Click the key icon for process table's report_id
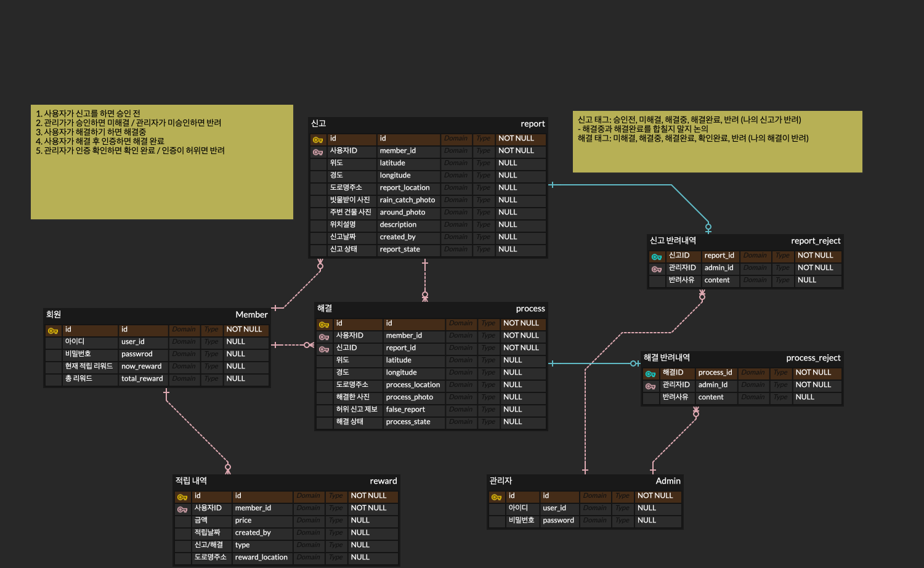 (324, 349)
